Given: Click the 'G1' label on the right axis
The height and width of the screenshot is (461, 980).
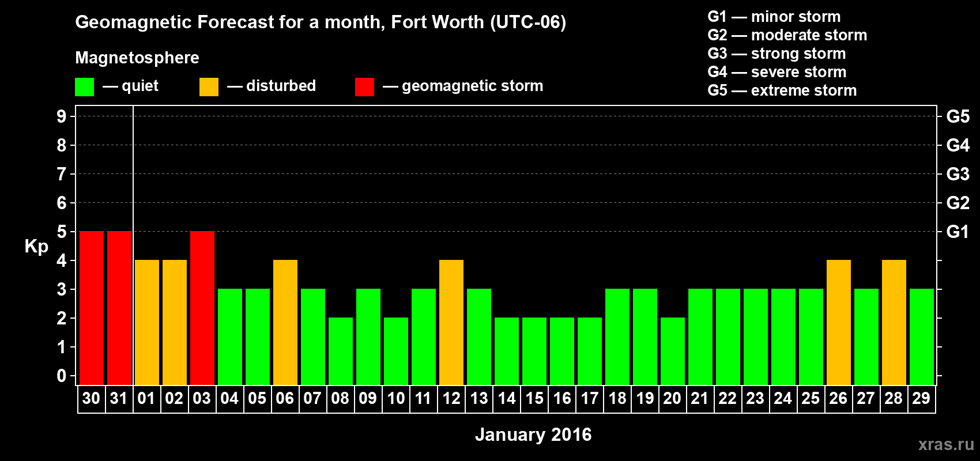Looking at the screenshot, I should [958, 232].
